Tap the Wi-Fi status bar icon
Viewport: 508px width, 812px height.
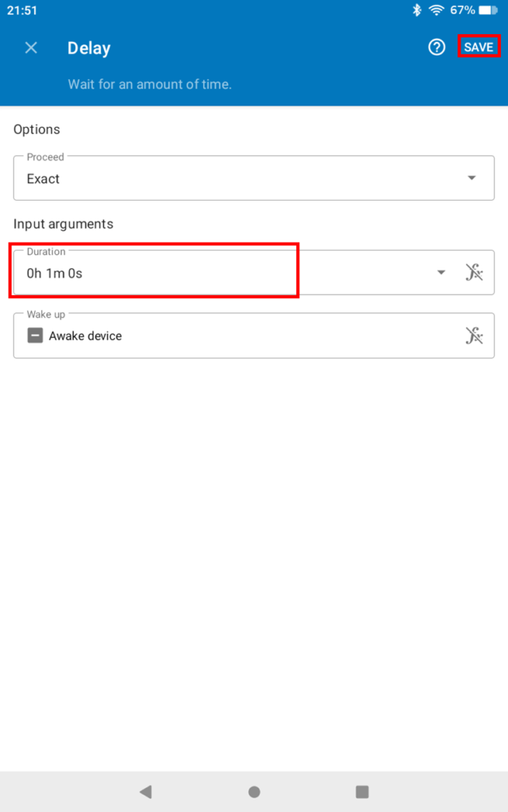coord(436,10)
